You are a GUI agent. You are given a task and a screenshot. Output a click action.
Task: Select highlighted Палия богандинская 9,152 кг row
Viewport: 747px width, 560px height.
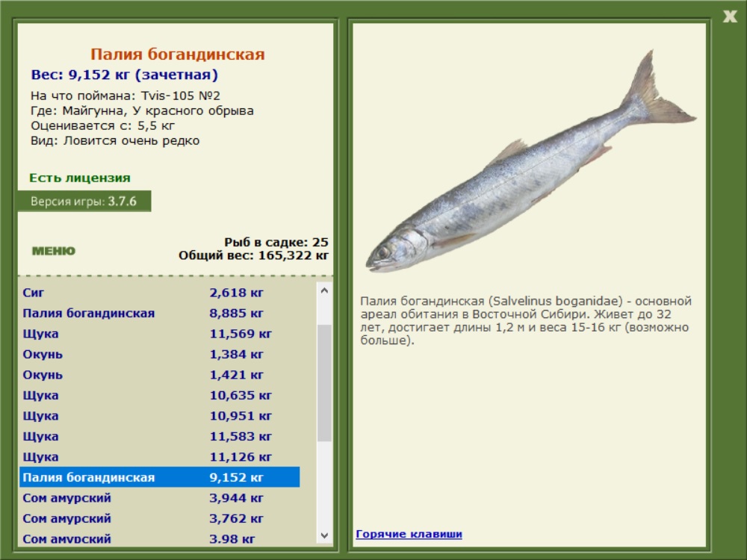tap(160, 476)
